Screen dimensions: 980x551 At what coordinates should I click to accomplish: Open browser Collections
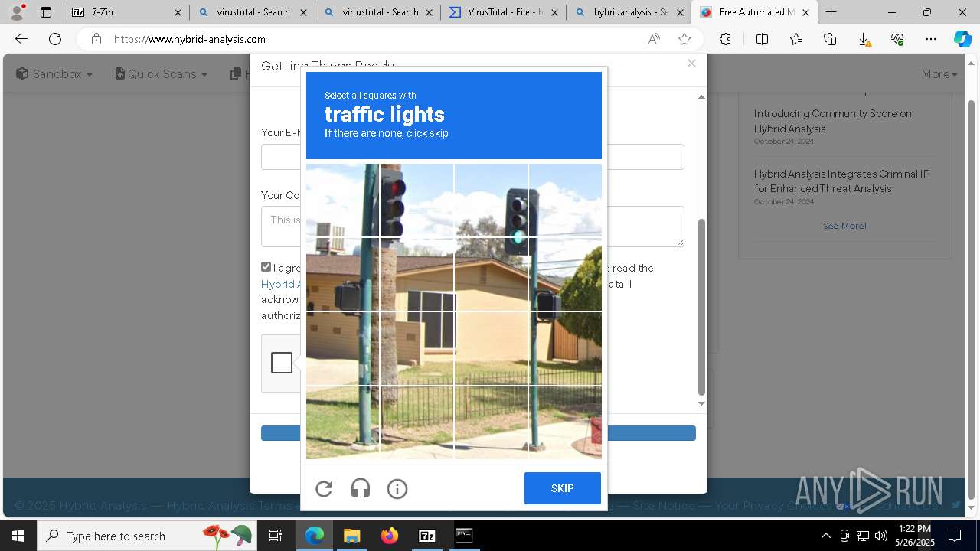830,39
